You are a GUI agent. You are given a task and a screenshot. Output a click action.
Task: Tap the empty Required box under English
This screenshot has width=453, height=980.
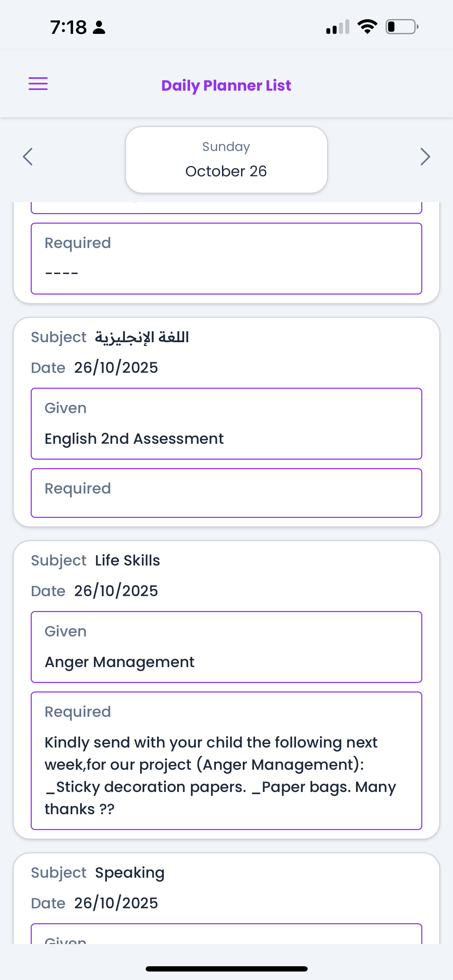click(226, 493)
